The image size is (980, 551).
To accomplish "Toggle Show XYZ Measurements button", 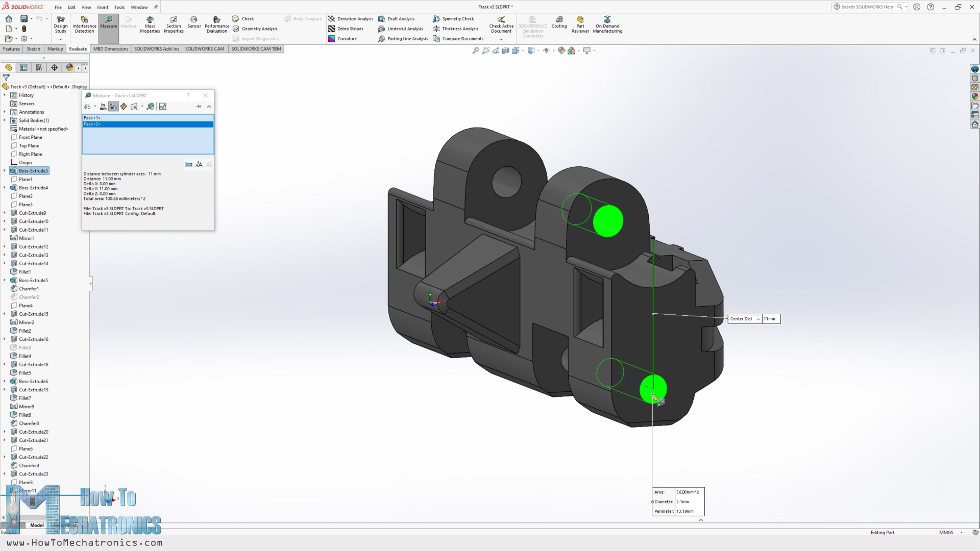I will [x=113, y=107].
